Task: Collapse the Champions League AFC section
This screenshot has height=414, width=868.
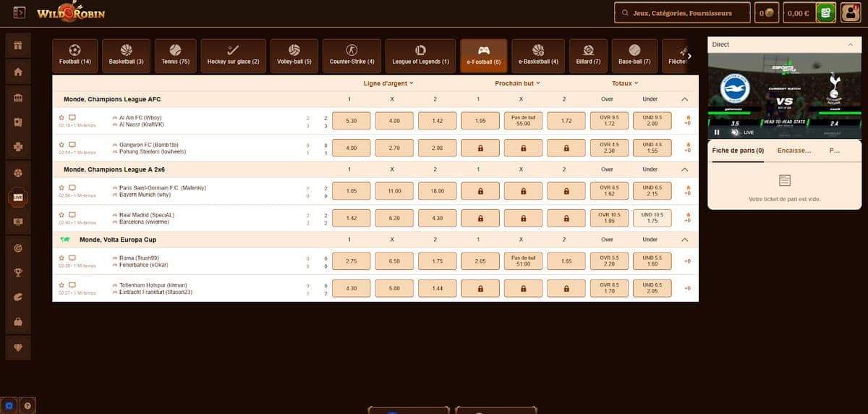Action: pyautogui.click(x=685, y=99)
